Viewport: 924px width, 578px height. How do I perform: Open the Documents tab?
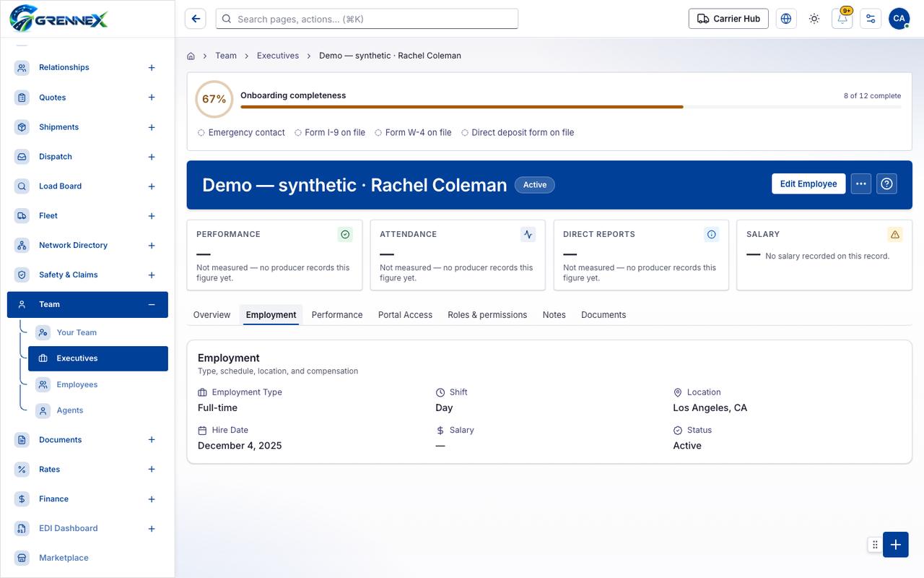click(x=603, y=315)
